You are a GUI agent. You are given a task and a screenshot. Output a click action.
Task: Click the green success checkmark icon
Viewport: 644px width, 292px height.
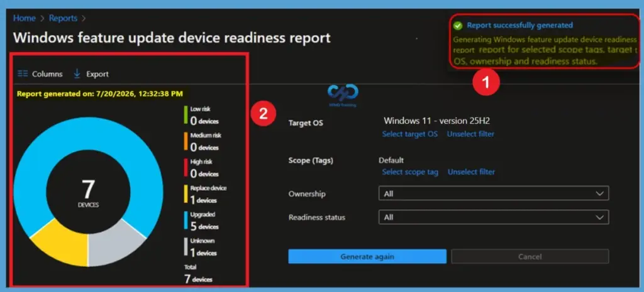tap(458, 25)
